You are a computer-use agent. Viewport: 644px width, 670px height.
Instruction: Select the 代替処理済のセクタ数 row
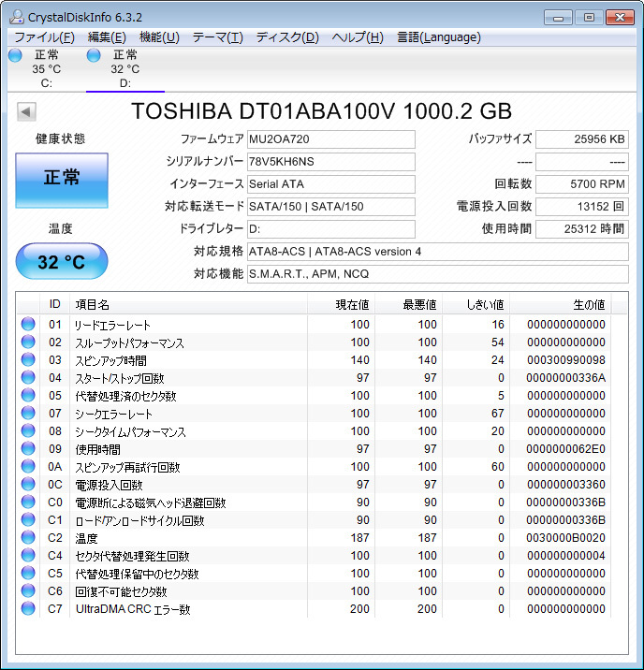pyautogui.click(x=126, y=396)
